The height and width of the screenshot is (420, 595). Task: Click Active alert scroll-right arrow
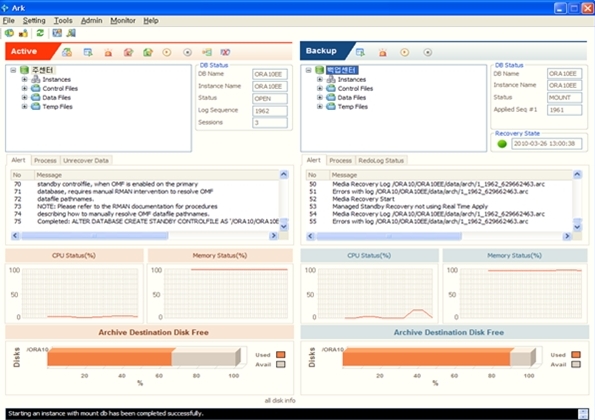tap(273, 236)
